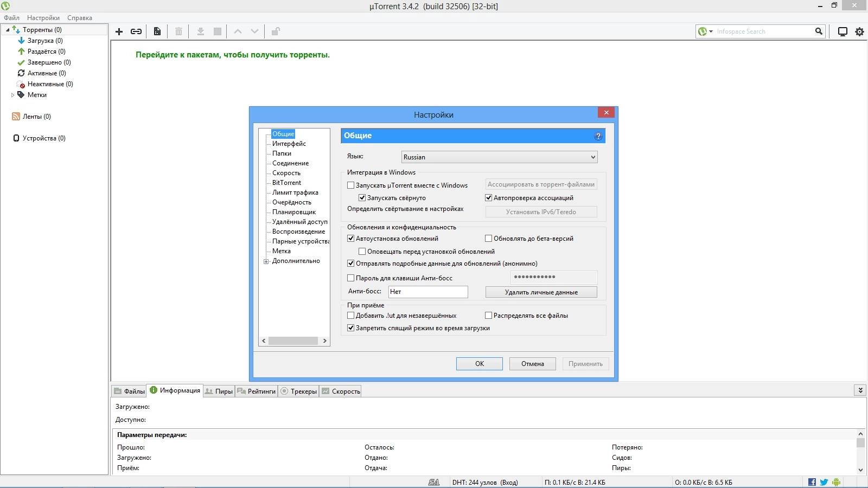Enable updating to beta versions
Image resolution: width=868 pixels, height=488 pixels.
click(488, 238)
